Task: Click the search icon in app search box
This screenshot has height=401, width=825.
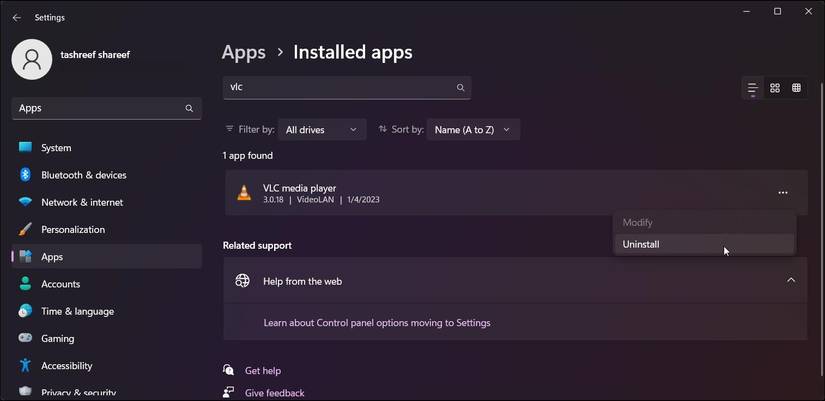Action: (x=461, y=88)
